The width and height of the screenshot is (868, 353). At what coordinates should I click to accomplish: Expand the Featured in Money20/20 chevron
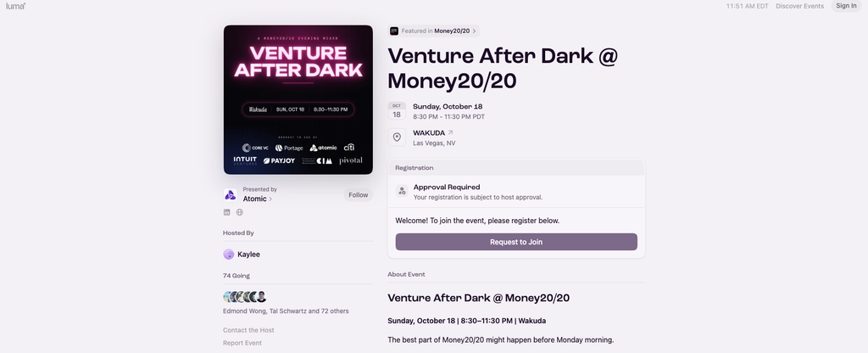tap(475, 31)
